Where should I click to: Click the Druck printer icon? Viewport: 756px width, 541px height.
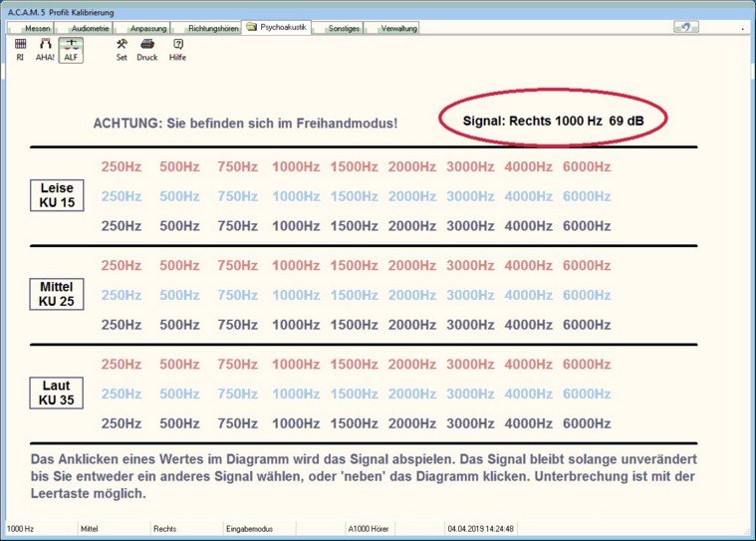[147, 50]
